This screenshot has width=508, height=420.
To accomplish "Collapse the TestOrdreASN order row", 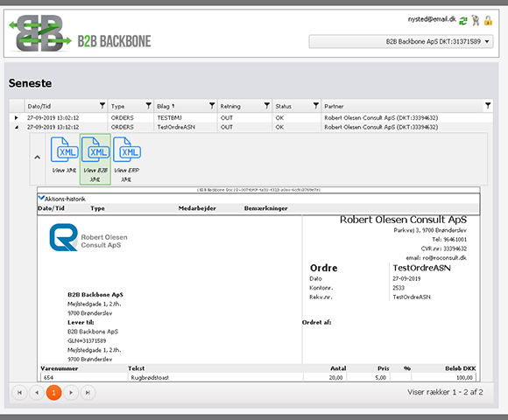I will click(17, 127).
